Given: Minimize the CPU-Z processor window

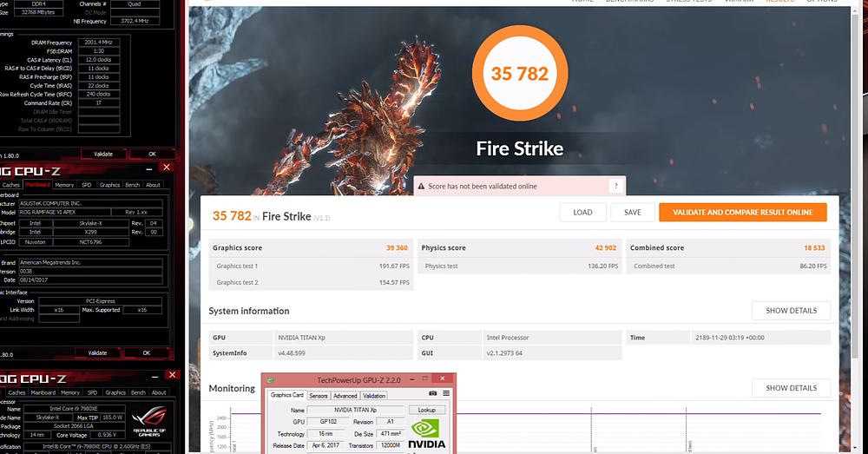Looking at the screenshot, I should point(155,377).
